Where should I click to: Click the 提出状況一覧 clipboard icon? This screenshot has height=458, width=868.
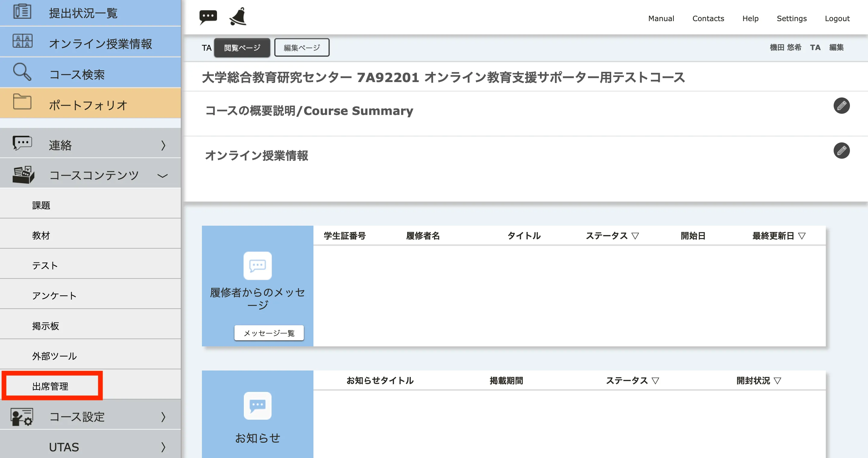(22, 11)
